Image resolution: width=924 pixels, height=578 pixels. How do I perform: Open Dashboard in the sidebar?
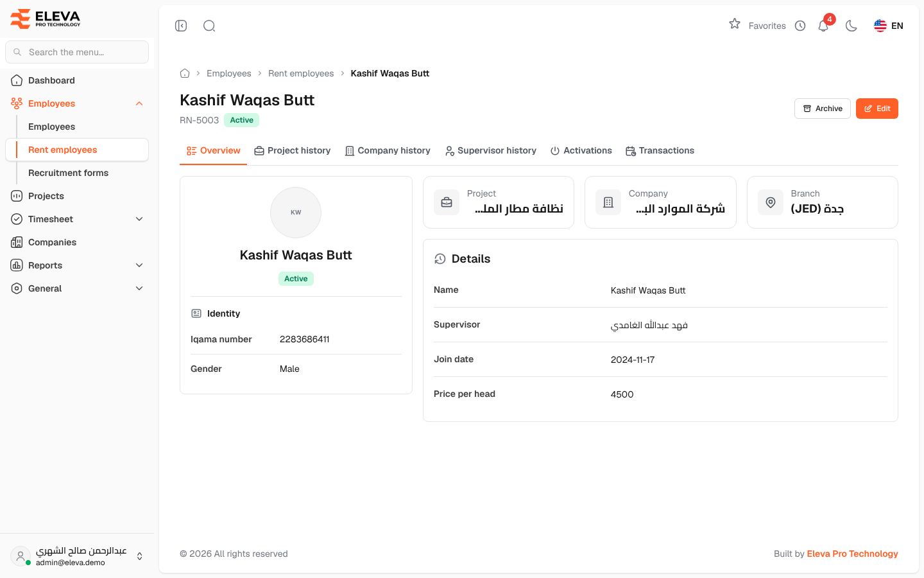77,80
